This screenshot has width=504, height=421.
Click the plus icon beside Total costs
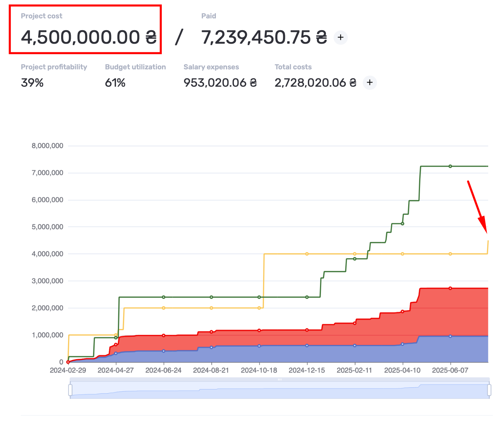point(370,83)
